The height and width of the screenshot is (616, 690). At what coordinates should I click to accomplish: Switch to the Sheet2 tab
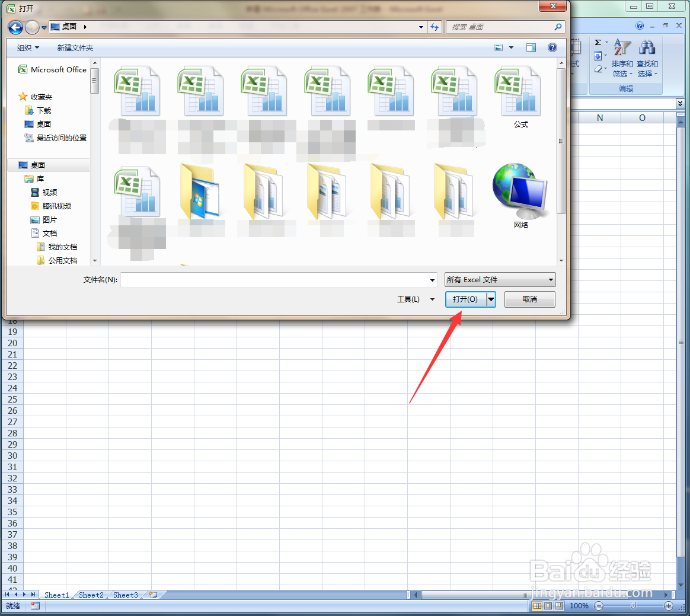pos(91,595)
